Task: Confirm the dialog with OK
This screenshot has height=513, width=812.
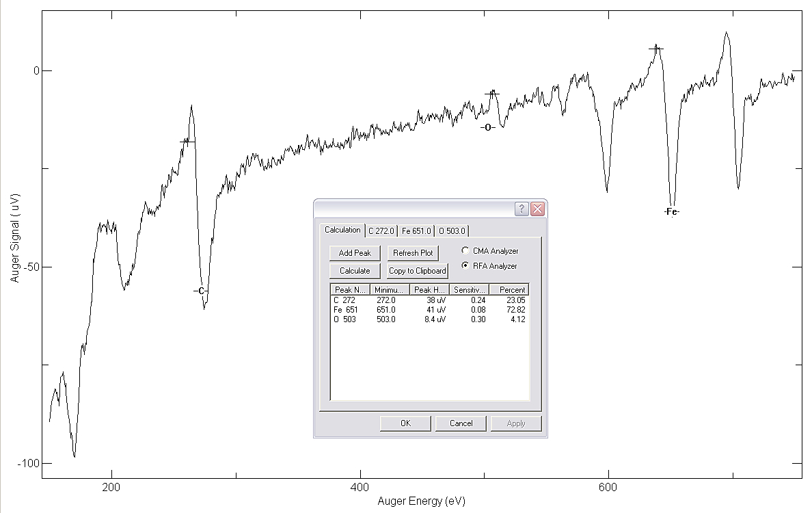Action: [x=405, y=423]
